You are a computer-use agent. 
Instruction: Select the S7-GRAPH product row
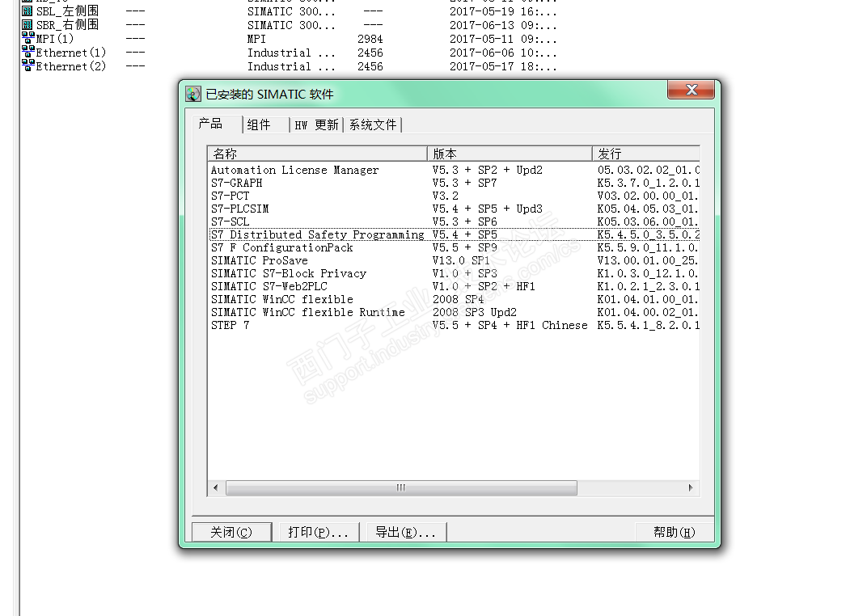click(x=454, y=183)
